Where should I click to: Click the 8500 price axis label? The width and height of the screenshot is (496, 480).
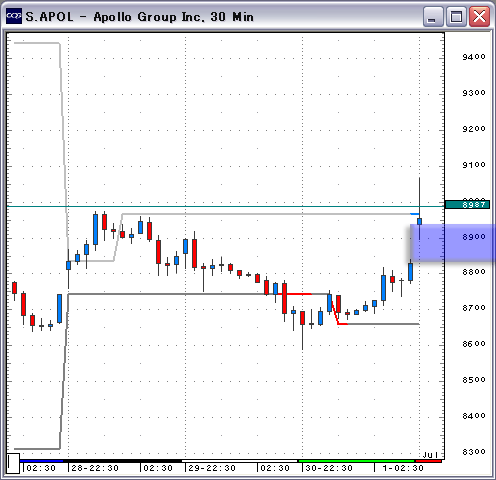click(474, 380)
